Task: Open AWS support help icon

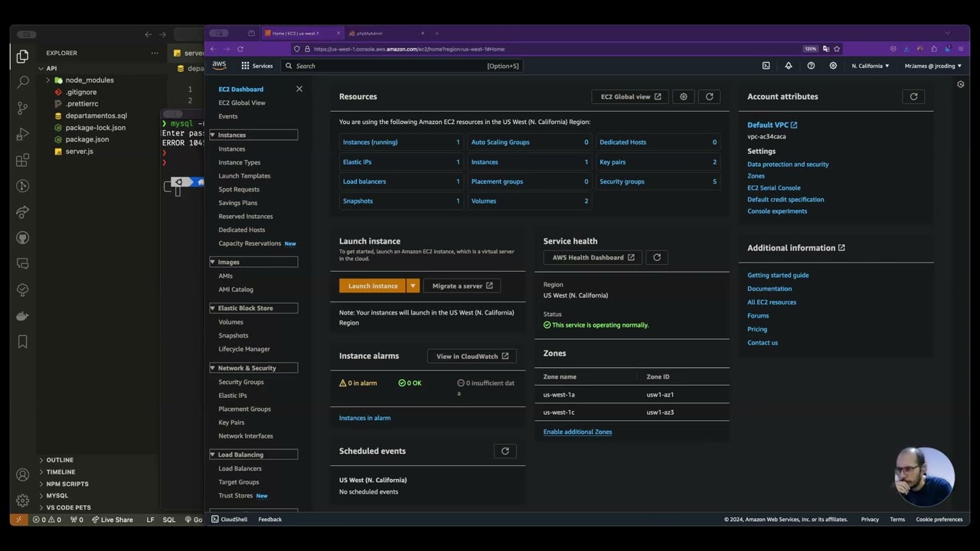Action: (x=811, y=66)
